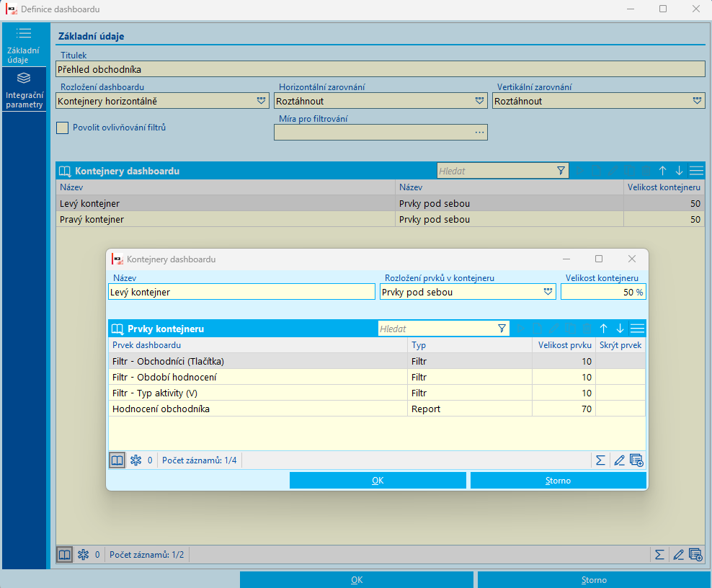This screenshot has width=712, height=588.
Task: Click snowflake icon in main window status bar
Action: point(83,554)
